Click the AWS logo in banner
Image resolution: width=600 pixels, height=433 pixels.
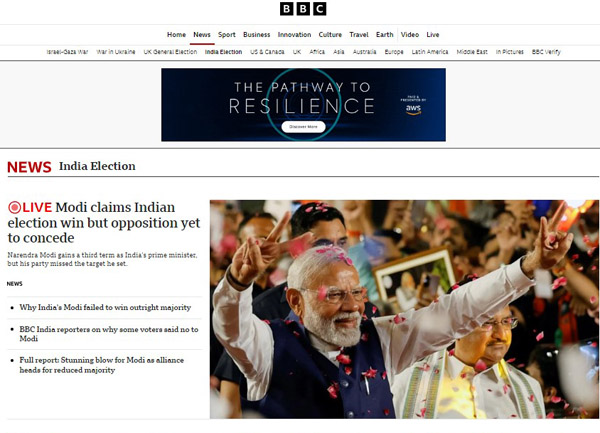tap(413, 109)
